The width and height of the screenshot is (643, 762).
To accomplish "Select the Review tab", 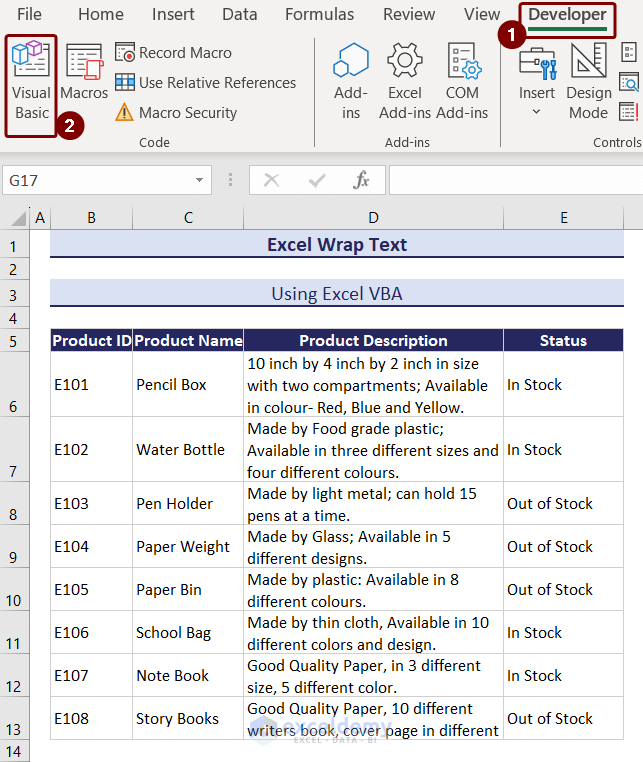I will [409, 14].
